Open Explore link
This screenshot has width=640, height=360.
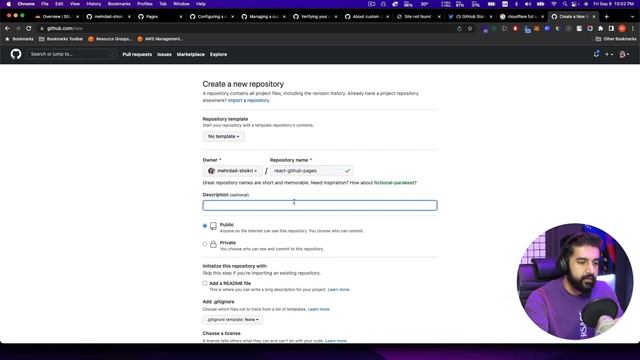coord(218,54)
